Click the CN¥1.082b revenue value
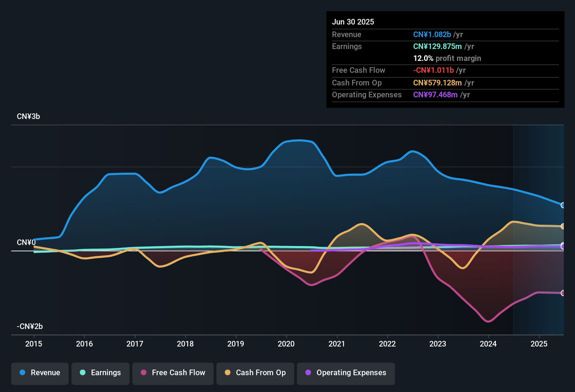Image resolution: width=575 pixels, height=392 pixels. 432,35
